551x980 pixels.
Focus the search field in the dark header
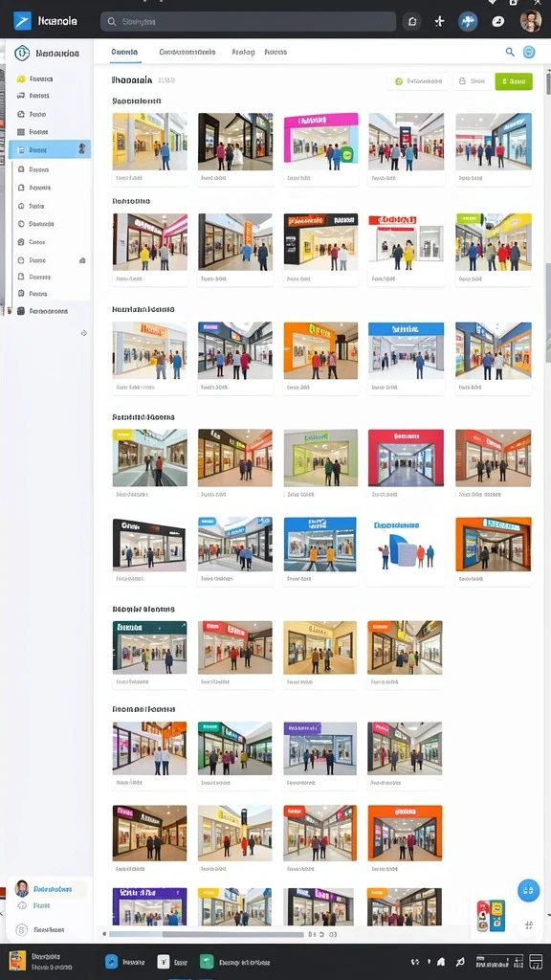pos(248,21)
